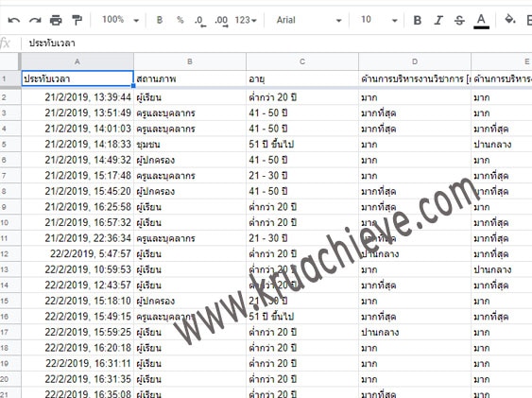Open the 100% zoom dropdown

pyautogui.click(x=120, y=20)
